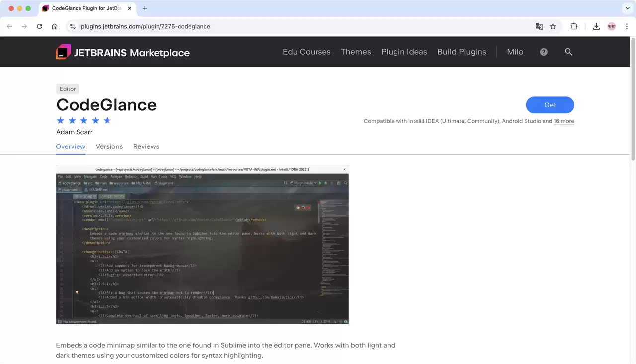Click the Editor category tag
Screen dimensions: 636x364
pyautogui.click(x=68, y=89)
